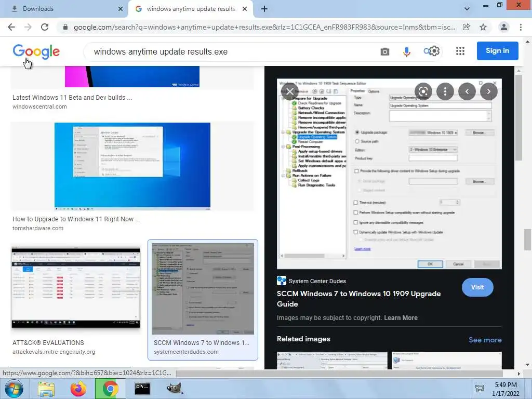
Task: Open a new browser tab
Action: 264,9
